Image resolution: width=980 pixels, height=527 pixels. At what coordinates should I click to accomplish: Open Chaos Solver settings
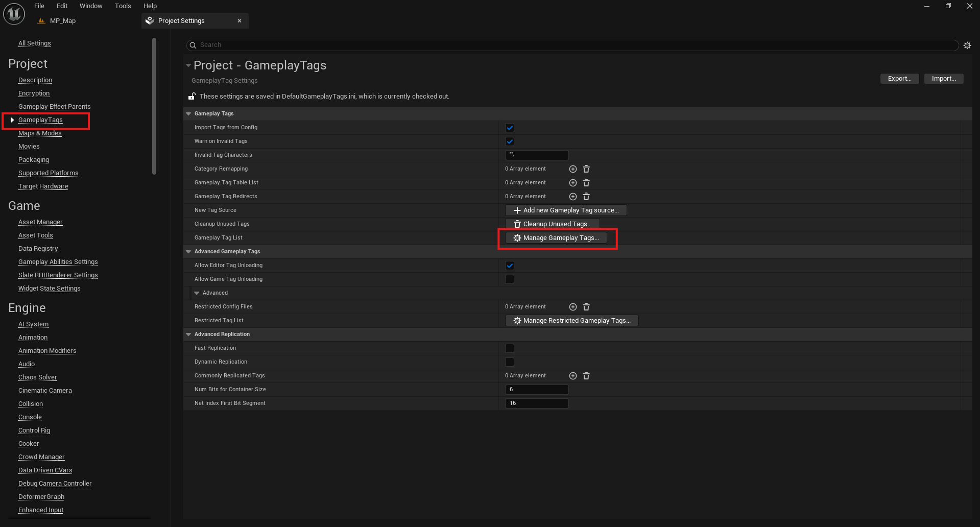(38, 377)
